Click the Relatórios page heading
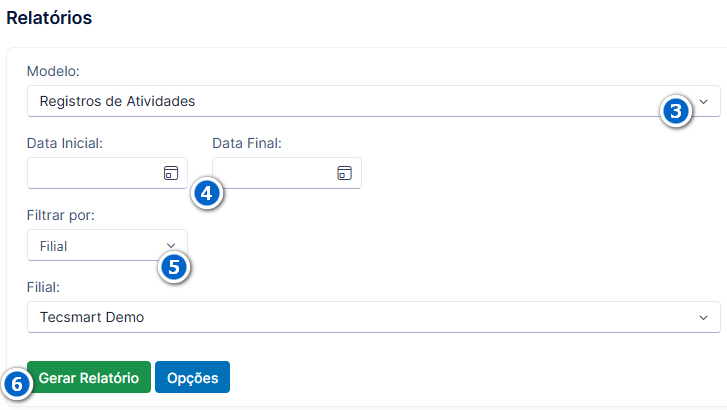The image size is (727, 410). tap(49, 18)
